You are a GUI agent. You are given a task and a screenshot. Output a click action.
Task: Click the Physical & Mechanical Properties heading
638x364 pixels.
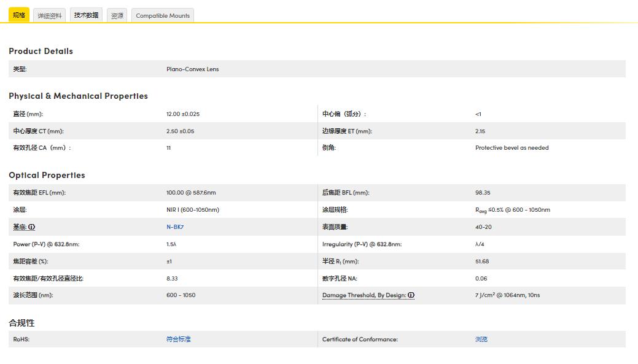point(78,96)
